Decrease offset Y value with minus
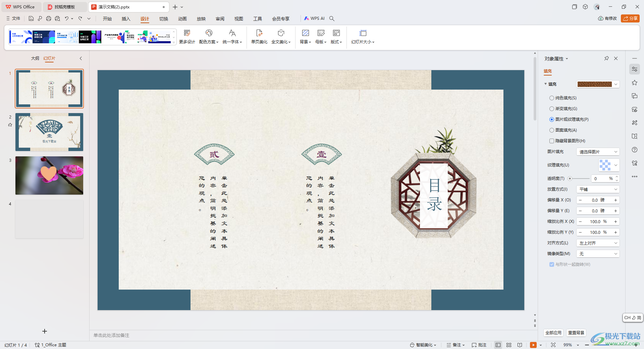The image size is (644, 349). point(580,211)
